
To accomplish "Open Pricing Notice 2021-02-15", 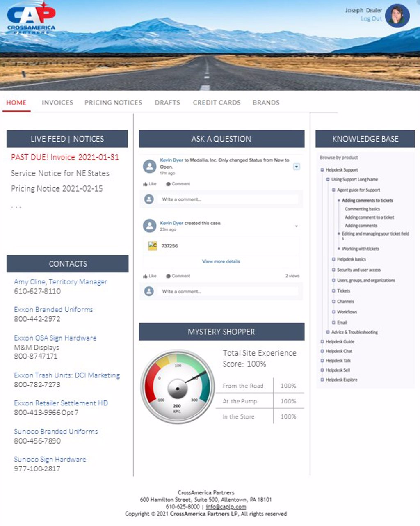I will (57, 189).
